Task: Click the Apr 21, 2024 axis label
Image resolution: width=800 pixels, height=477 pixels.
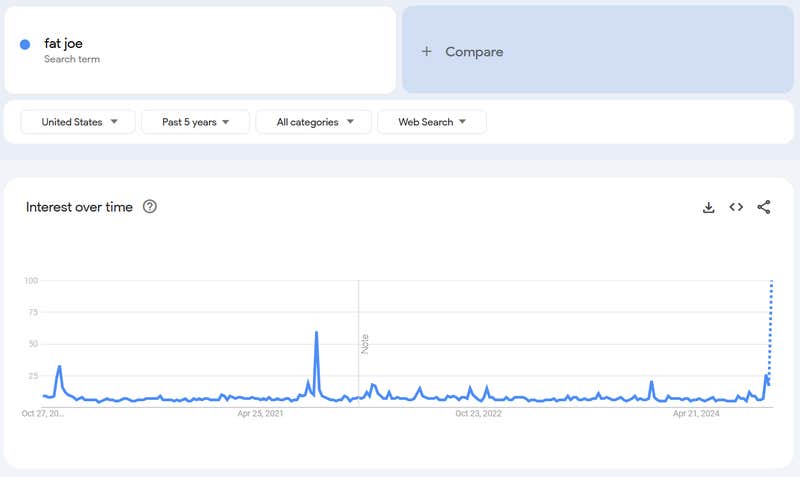Action: [x=696, y=412]
